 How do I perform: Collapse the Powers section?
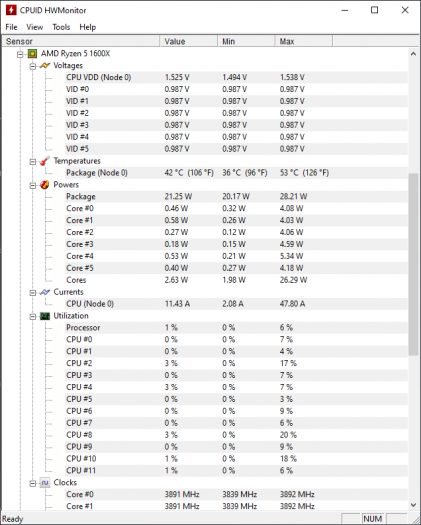click(x=32, y=185)
